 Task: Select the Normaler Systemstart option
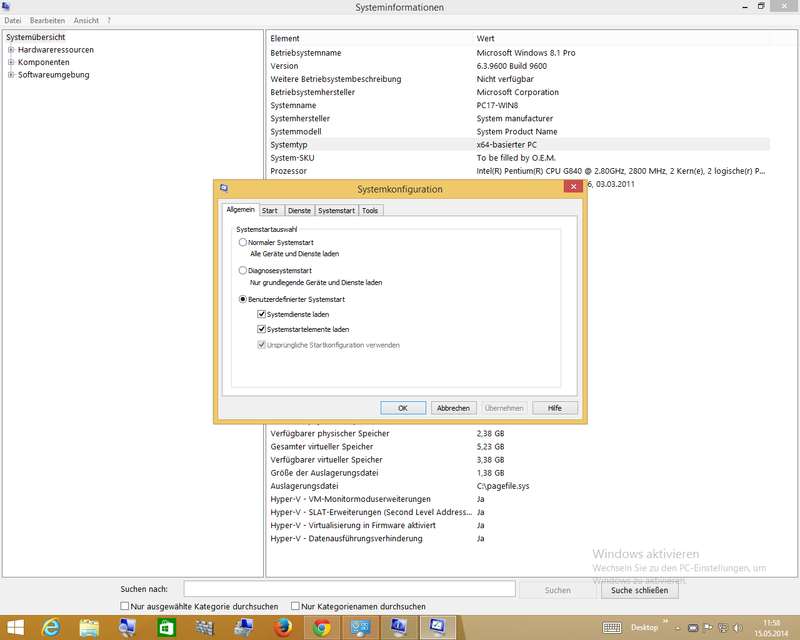(x=242, y=243)
